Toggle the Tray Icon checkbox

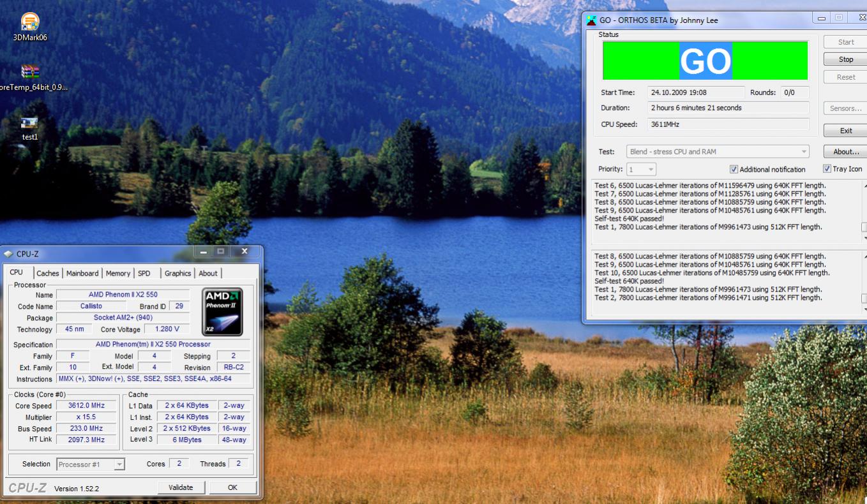pos(827,169)
